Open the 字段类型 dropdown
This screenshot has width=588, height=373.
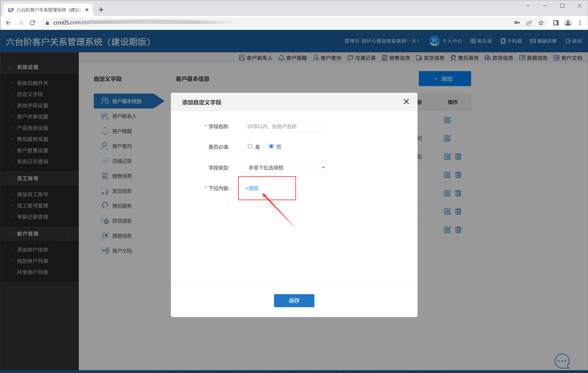[x=285, y=168]
